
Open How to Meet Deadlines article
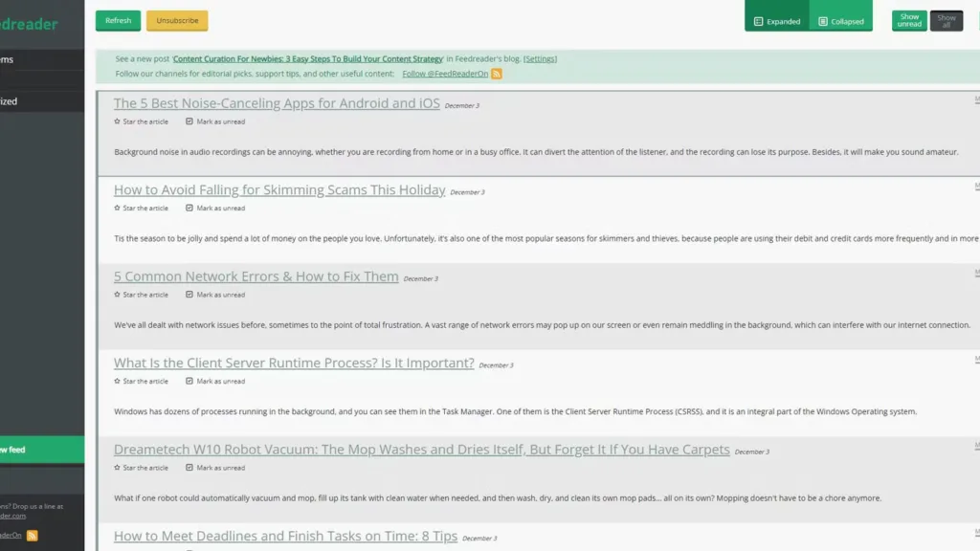pyautogui.click(x=285, y=536)
